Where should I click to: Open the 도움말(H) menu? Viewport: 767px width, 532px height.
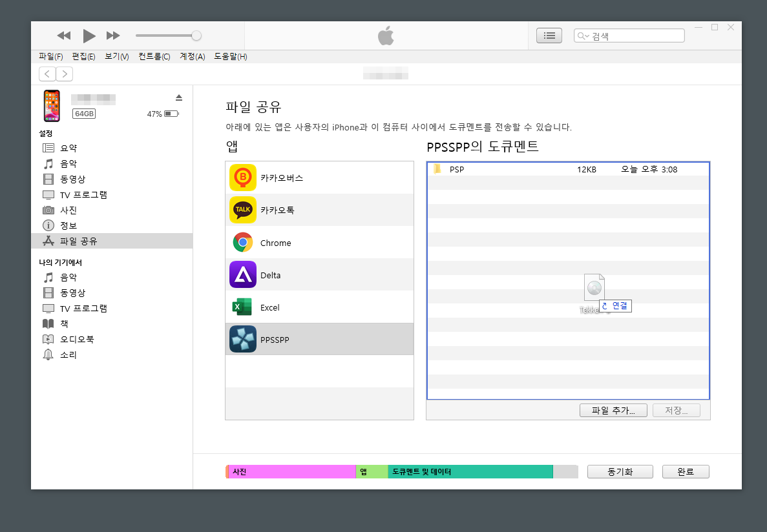coord(231,57)
